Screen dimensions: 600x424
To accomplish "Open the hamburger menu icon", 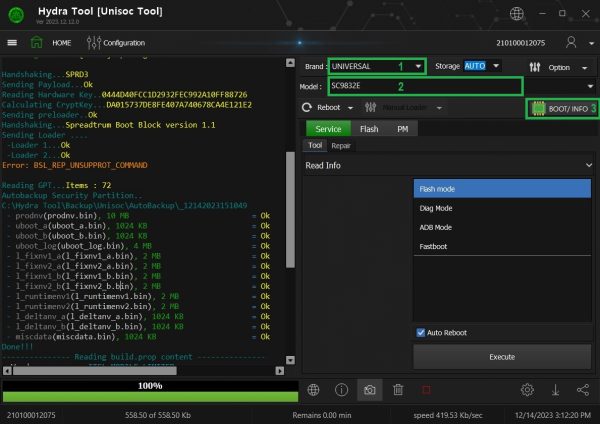I will pyautogui.click(x=12, y=42).
